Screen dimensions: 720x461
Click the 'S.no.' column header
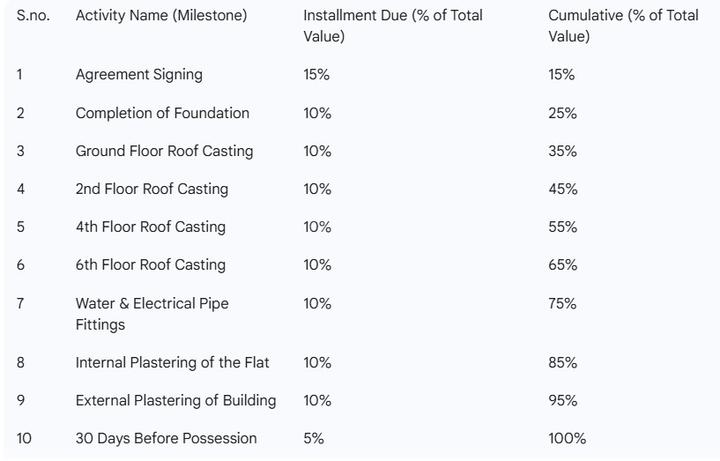pyautogui.click(x=33, y=16)
